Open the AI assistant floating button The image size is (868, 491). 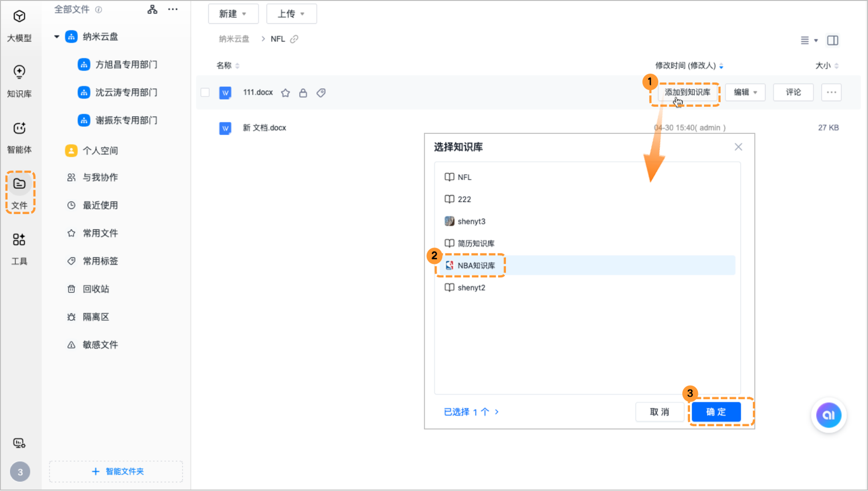[x=828, y=415]
